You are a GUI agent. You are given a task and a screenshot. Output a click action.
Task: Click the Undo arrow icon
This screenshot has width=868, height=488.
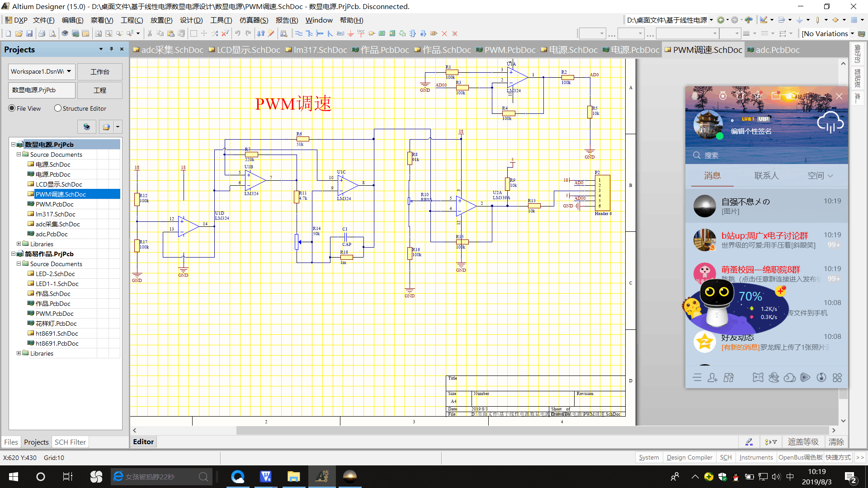point(237,33)
